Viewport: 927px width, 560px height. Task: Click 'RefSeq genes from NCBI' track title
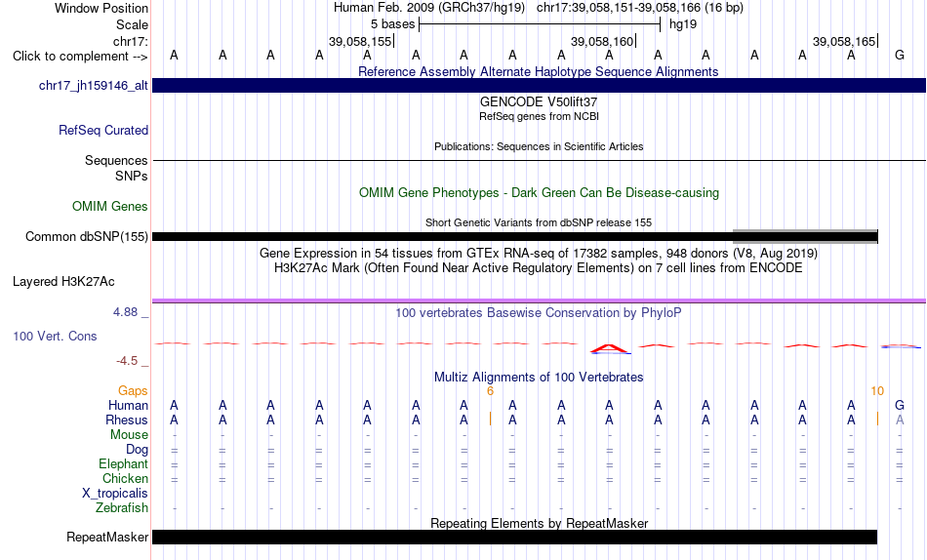[539, 116]
